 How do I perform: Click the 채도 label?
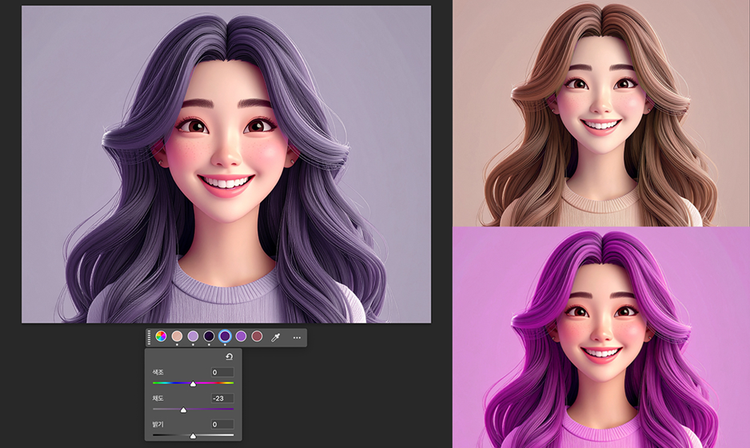[158, 398]
